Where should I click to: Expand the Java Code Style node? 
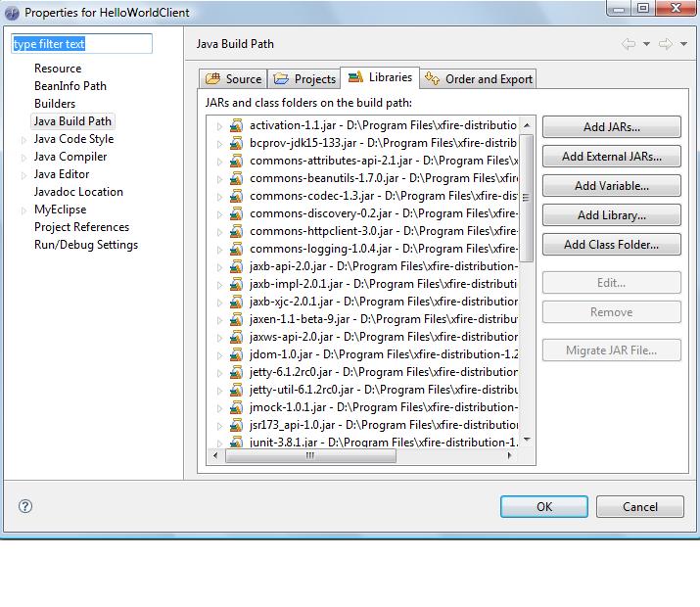[24, 140]
